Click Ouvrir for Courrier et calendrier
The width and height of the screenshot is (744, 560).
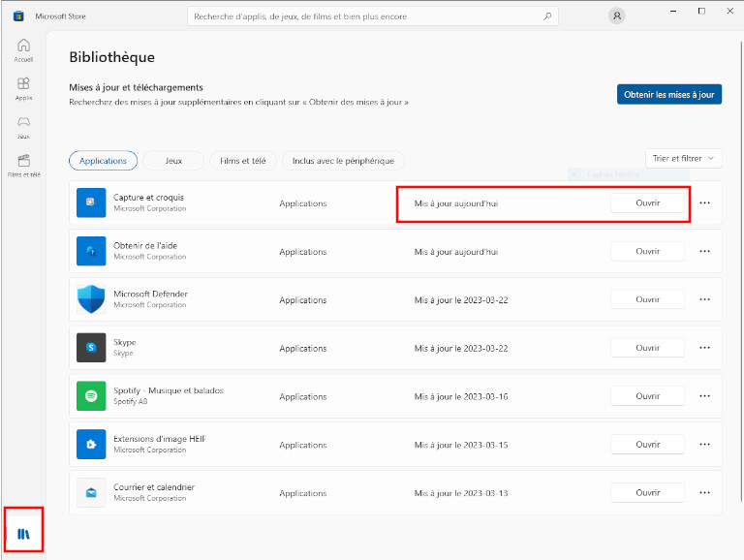(647, 492)
